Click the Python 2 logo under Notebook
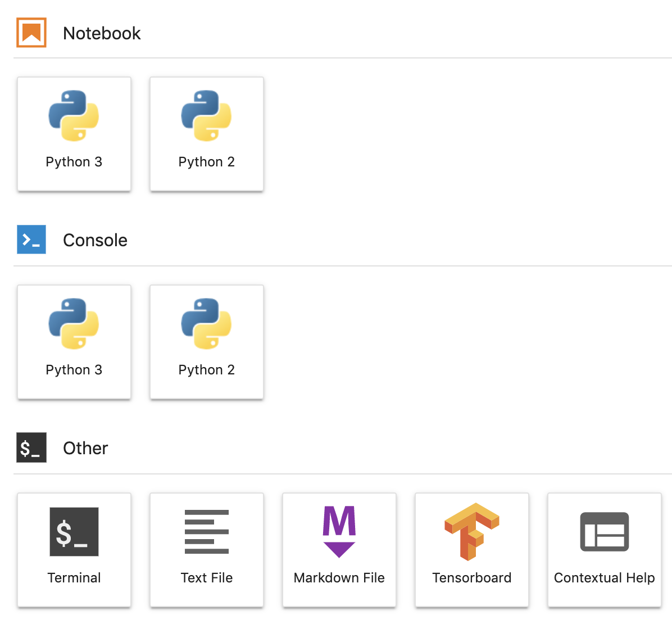Viewport: 672px width, 633px height. [206, 116]
